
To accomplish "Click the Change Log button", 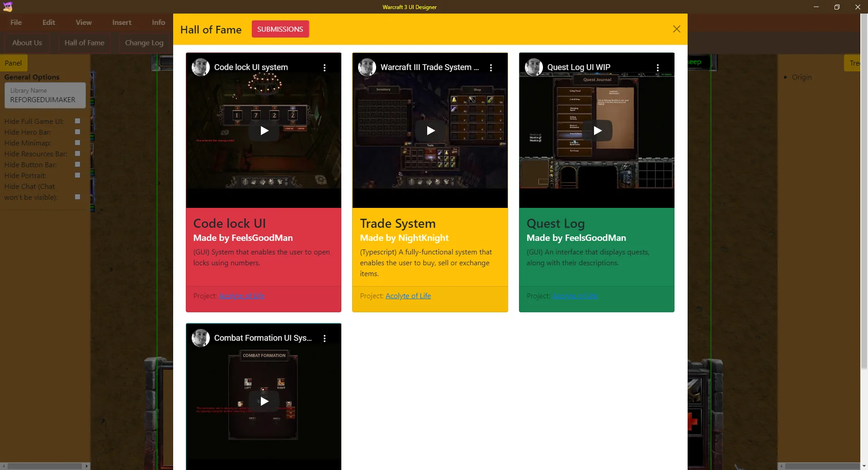I will [x=144, y=43].
